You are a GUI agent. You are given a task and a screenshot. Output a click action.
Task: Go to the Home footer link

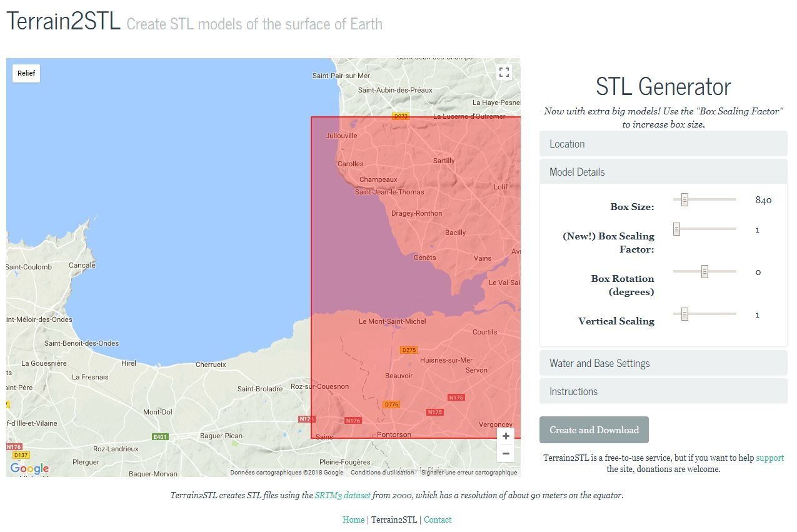pyautogui.click(x=353, y=519)
